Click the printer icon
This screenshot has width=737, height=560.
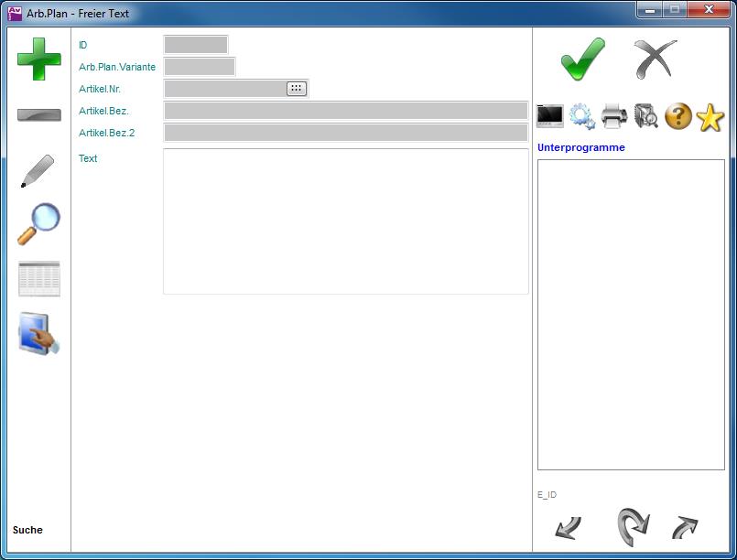click(x=613, y=116)
